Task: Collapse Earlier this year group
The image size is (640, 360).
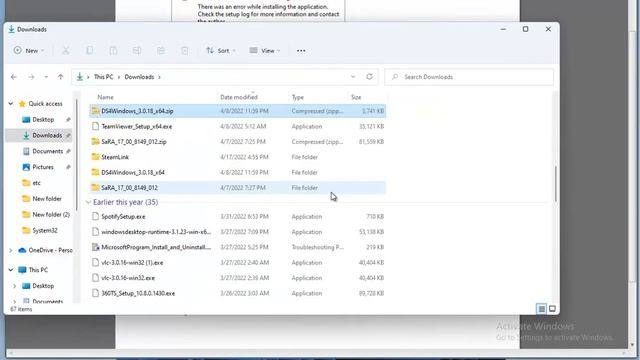Action: (x=88, y=202)
